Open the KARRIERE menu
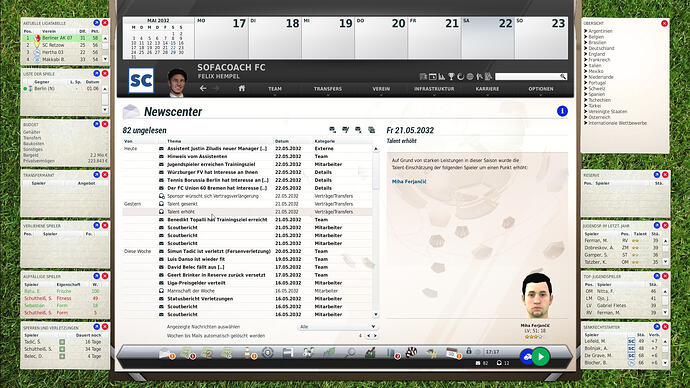 487,89
